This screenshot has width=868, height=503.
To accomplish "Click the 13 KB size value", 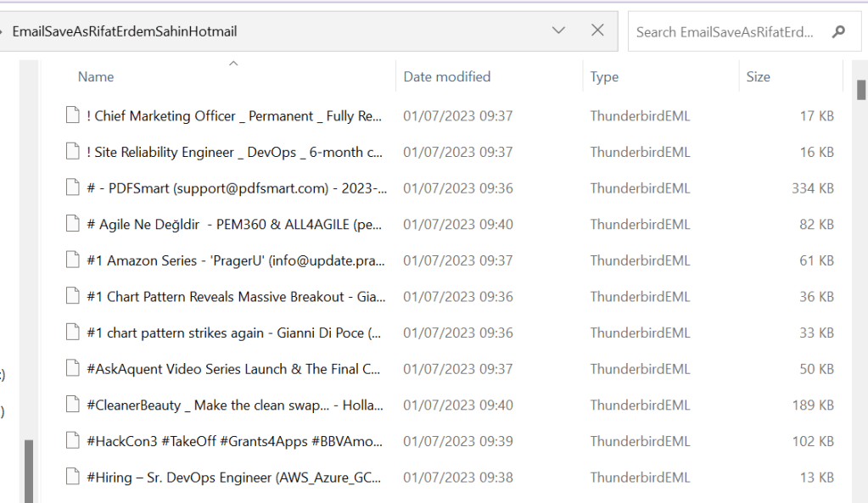I will [816, 478].
